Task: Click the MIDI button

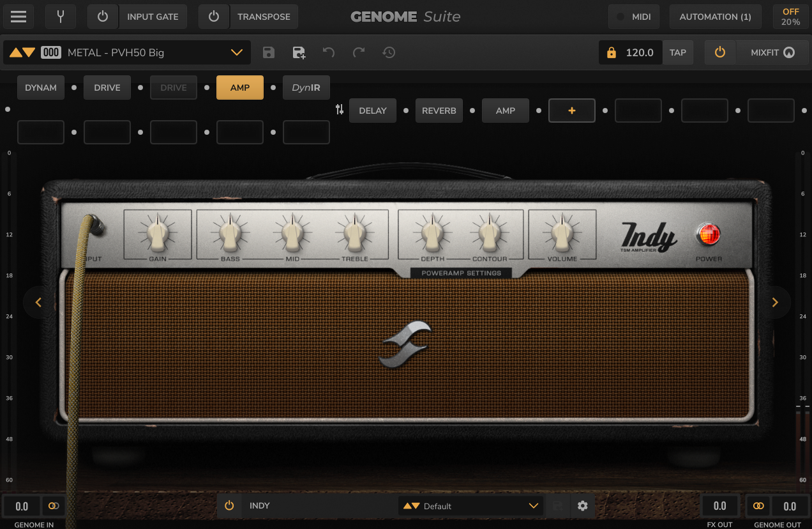Action: click(x=634, y=17)
